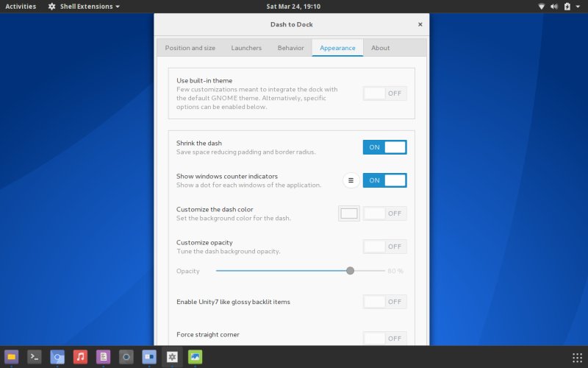Open the green image viewer dock icon
The height and width of the screenshot is (368, 588).
(195, 357)
